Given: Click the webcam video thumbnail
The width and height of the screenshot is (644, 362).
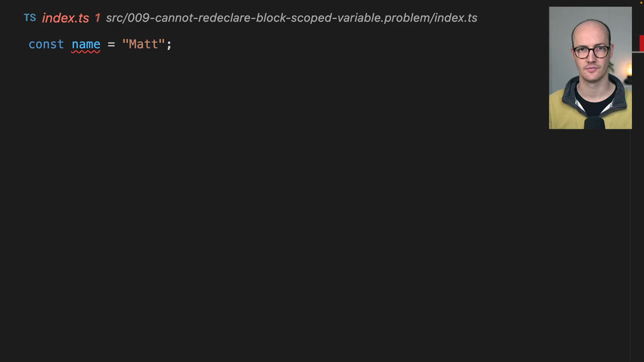Looking at the screenshot, I should (x=590, y=67).
